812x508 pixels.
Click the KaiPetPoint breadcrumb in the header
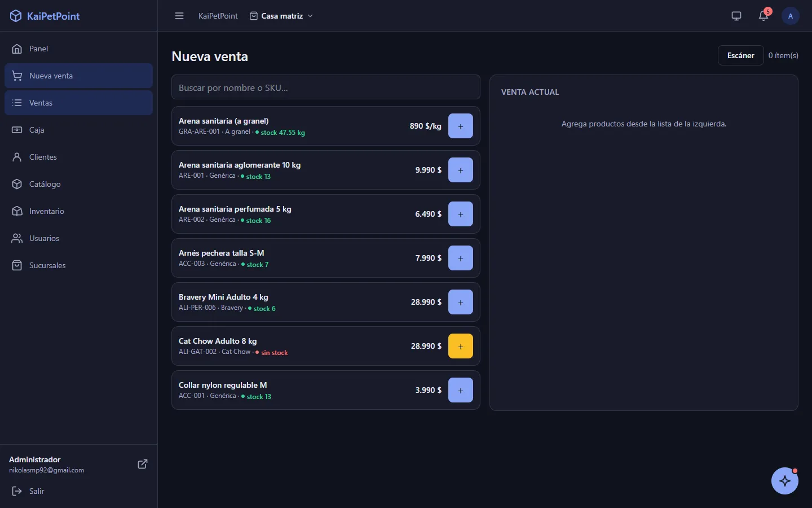[x=218, y=16]
